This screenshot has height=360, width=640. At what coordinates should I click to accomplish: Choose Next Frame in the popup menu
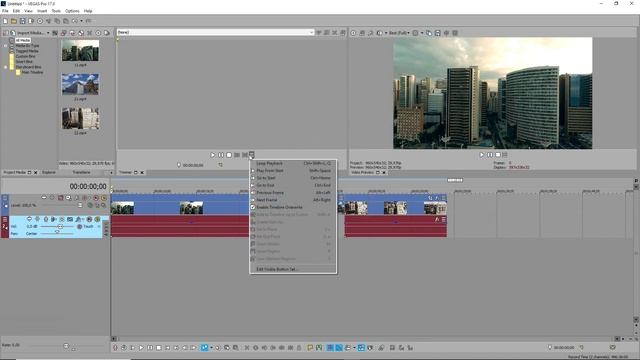coord(293,200)
